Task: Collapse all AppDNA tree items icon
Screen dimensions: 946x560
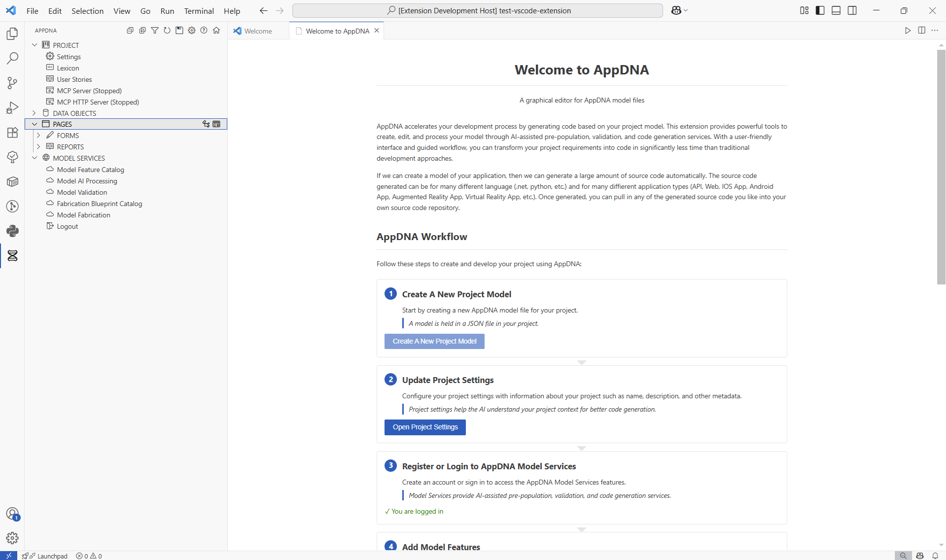Action: click(130, 31)
